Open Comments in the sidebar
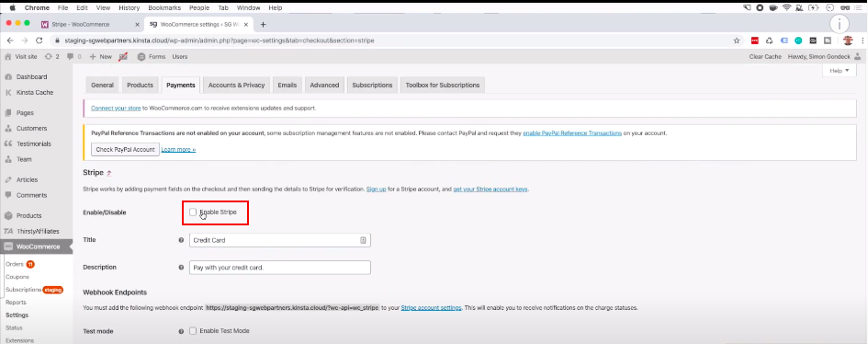868x344 pixels. (x=31, y=195)
